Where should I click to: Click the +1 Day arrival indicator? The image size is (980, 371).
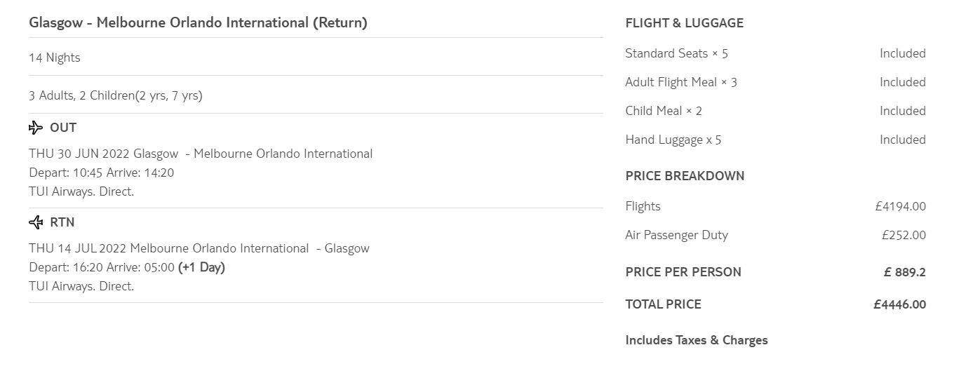click(201, 267)
